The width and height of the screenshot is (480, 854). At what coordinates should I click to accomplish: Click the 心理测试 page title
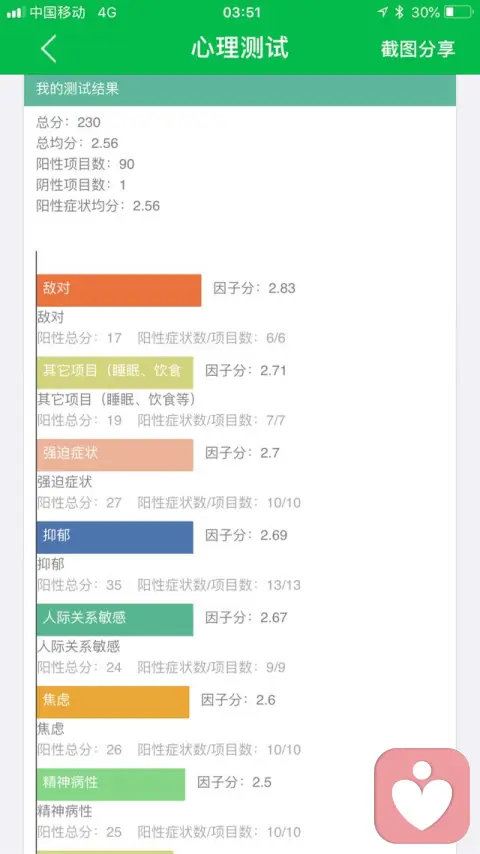point(240,48)
